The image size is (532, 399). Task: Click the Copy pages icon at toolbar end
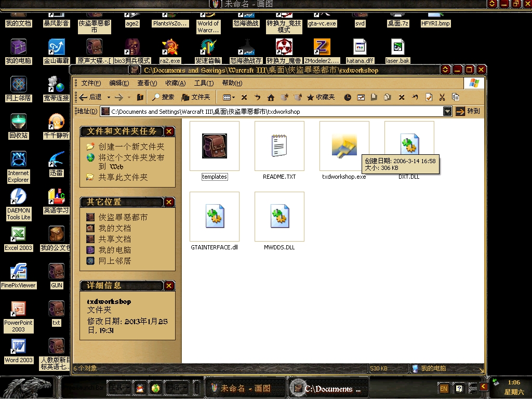click(x=455, y=97)
